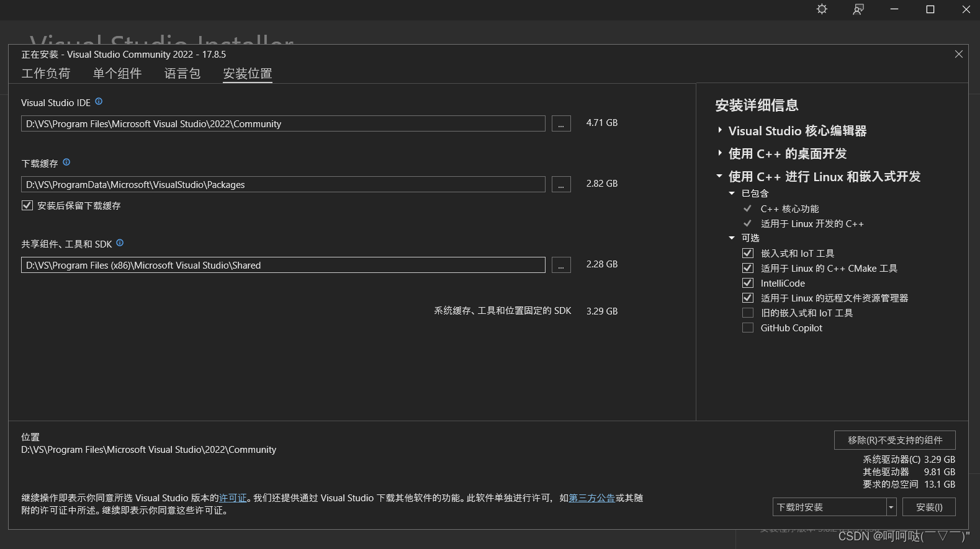
Task: Click 系统驱动器(C) 3.29 GB text
Action: click(x=909, y=459)
